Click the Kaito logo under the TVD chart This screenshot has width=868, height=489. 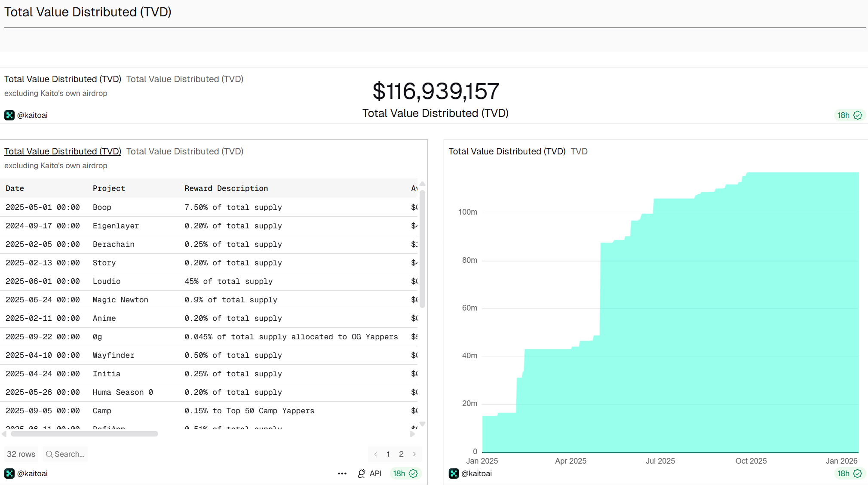[x=454, y=474]
